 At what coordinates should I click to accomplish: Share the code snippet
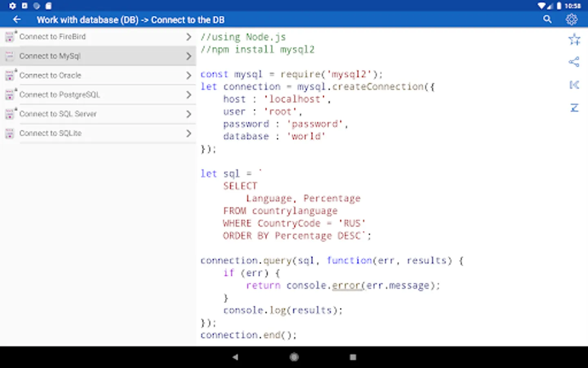(574, 62)
